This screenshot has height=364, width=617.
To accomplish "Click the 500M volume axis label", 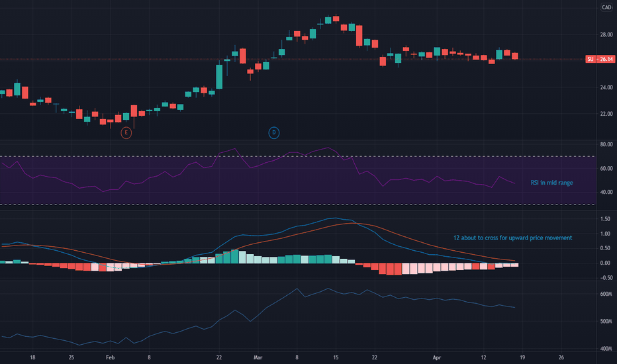I will click(x=606, y=322).
